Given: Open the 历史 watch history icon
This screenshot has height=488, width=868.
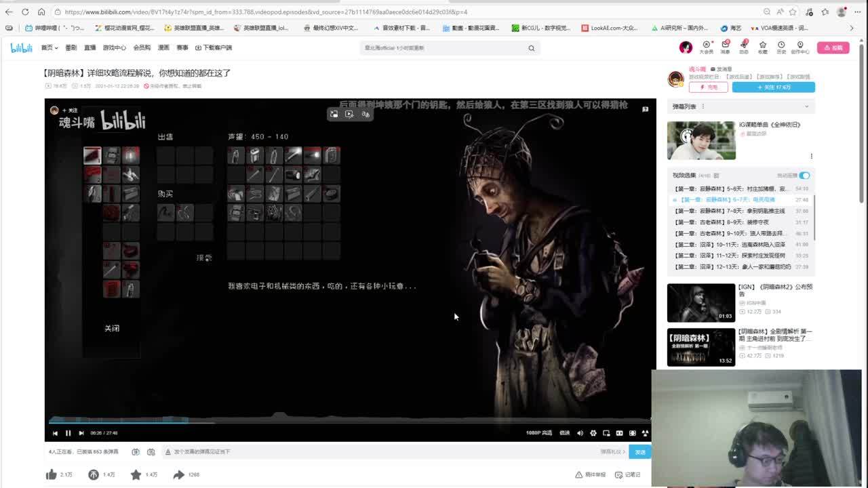Looking at the screenshot, I should pos(781,47).
